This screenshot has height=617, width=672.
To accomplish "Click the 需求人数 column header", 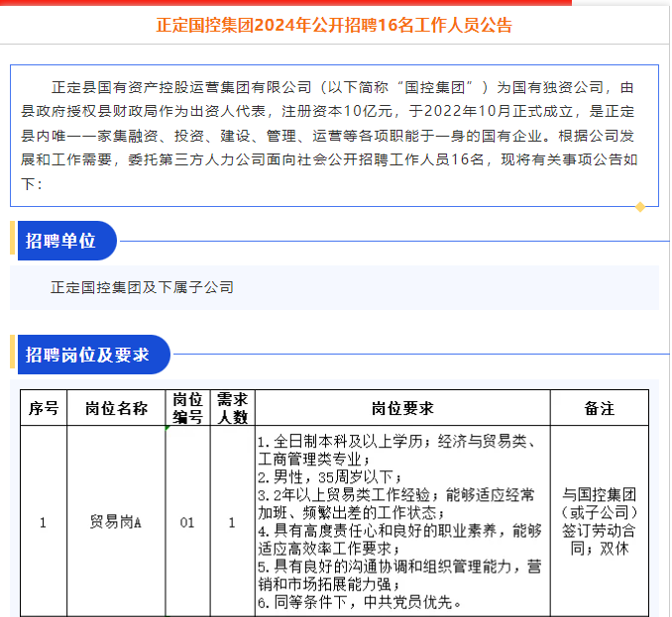I will click(x=232, y=408).
